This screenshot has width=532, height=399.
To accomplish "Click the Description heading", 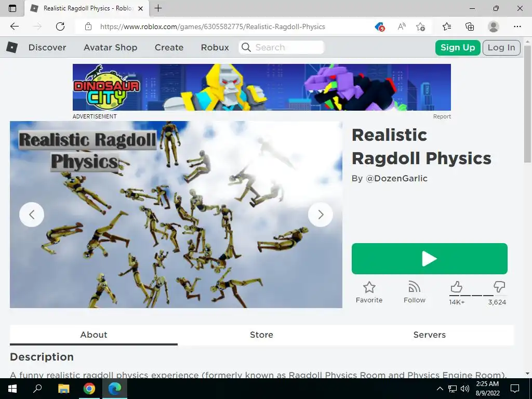I will 42,357.
